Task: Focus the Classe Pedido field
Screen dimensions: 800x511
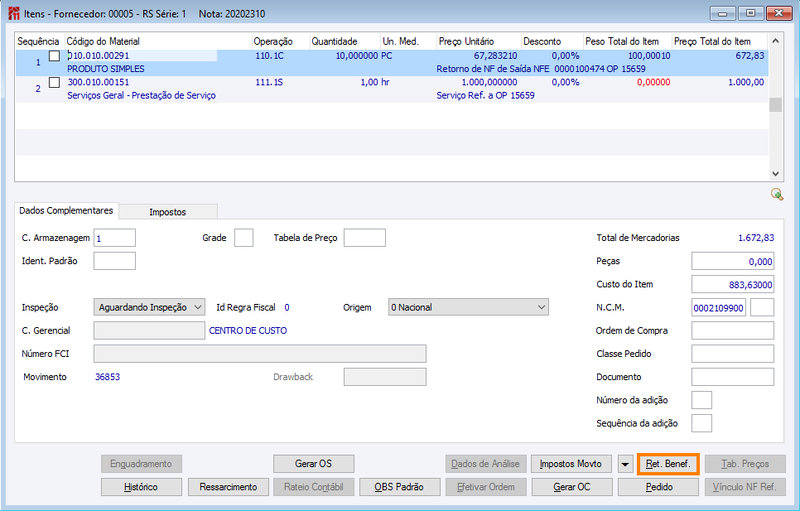Action: click(733, 354)
